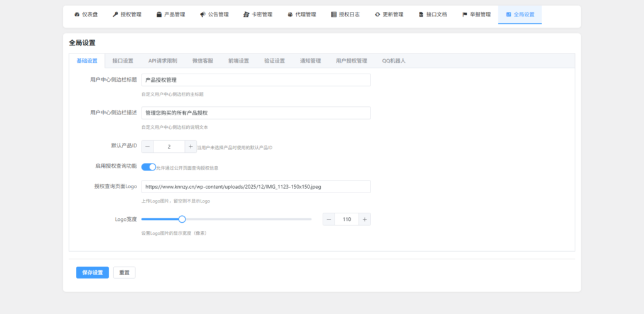Click the flag icon beside 举报管理
This screenshot has width=644, height=314.
click(x=465, y=14)
